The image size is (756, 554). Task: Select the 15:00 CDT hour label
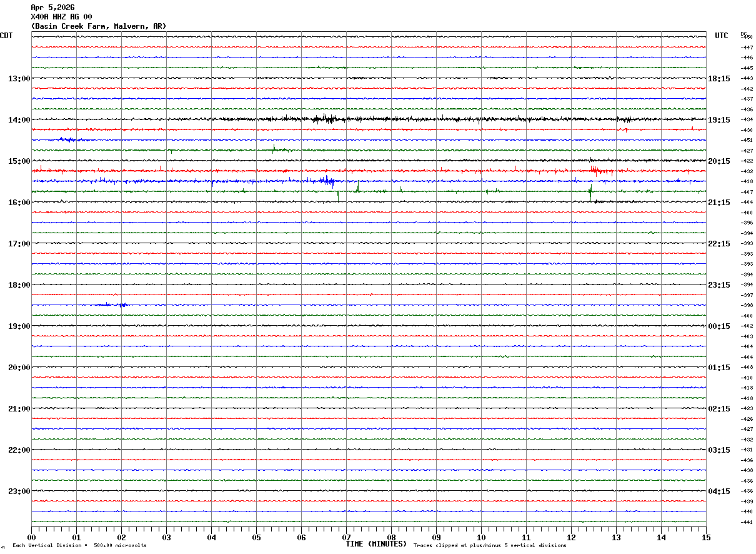pyautogui.click(x=19, y=161)
